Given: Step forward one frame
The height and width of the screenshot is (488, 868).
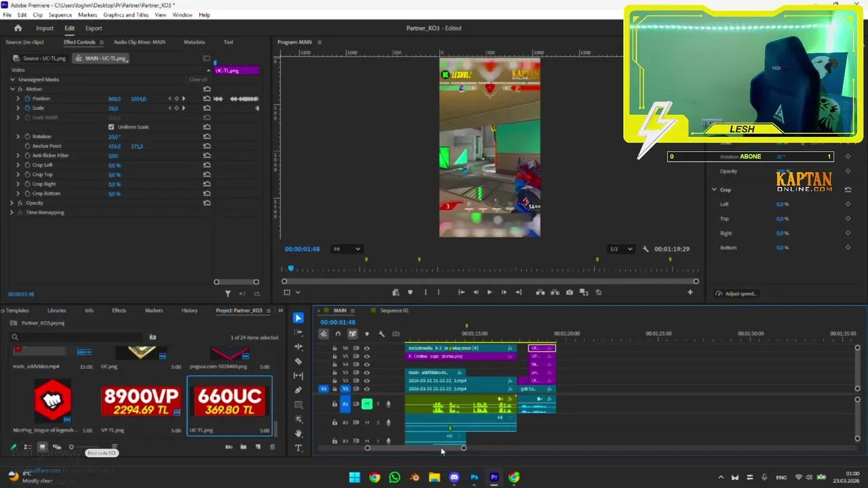Looking at the screenshot, I should tap(503, 292).
